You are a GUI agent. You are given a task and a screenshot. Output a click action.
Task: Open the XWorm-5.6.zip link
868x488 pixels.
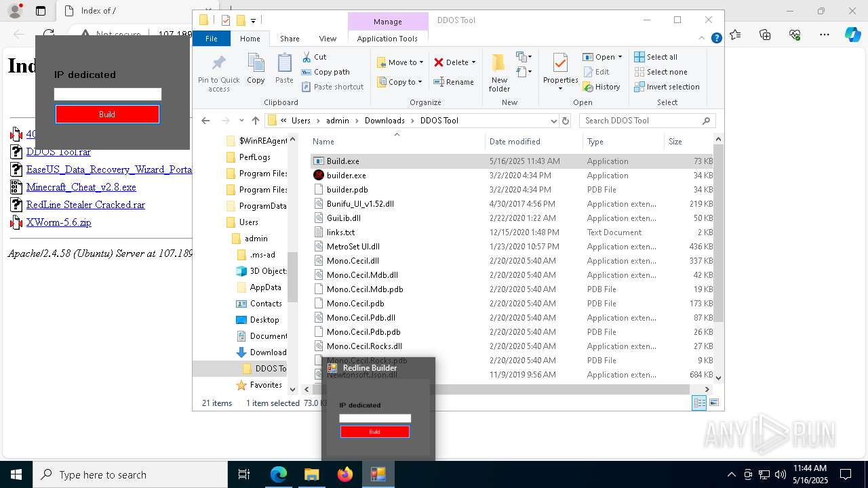click(58, 222)
